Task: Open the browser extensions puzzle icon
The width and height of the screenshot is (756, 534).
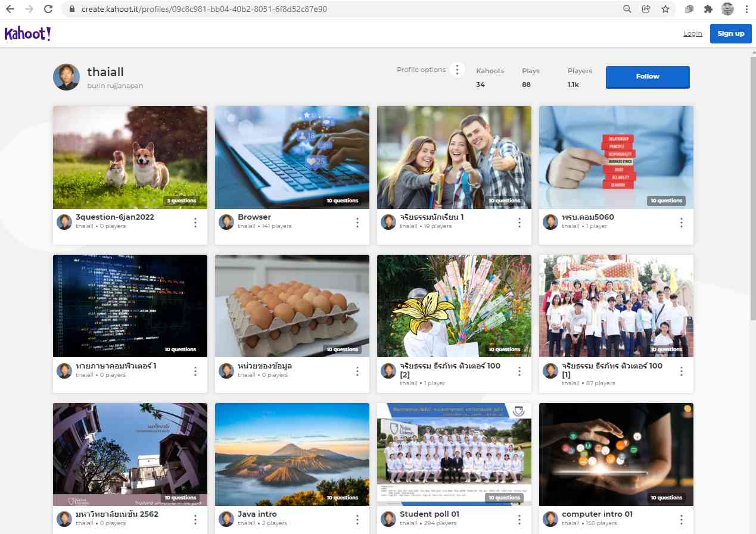Action: [x=708, y=9]
